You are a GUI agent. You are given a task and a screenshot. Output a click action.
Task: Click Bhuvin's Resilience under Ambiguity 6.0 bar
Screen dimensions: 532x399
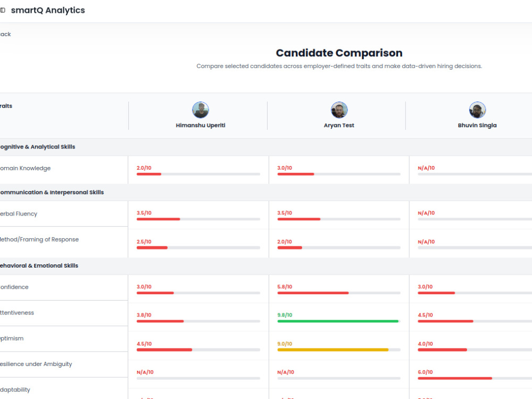[455, 378]
